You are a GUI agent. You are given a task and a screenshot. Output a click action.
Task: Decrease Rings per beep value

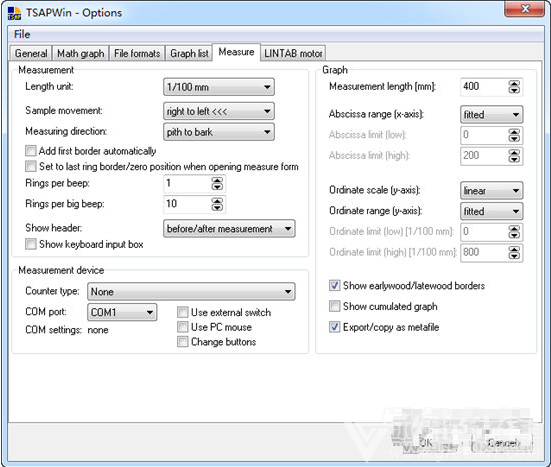[x=217, y=187]
